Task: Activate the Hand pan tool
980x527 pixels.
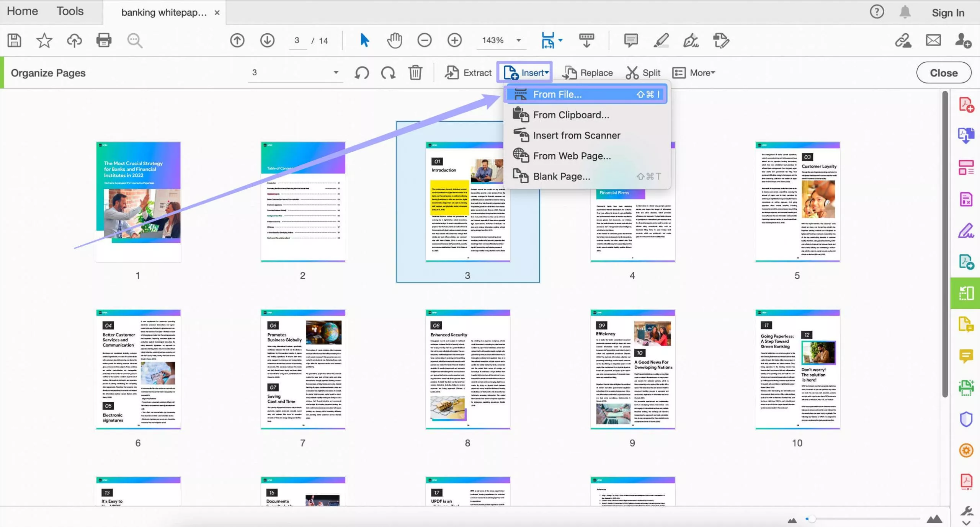Action: pyautogui.click(x=394, y=40)
